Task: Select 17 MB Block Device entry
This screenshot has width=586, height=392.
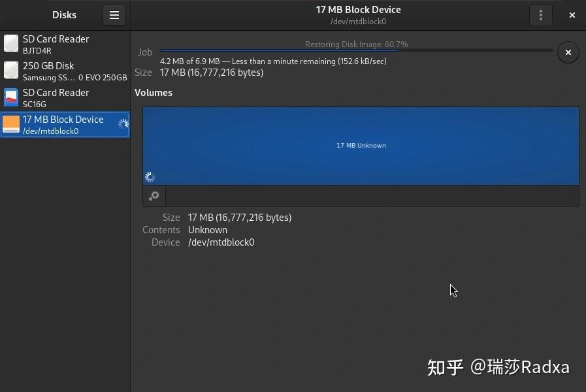Action: tap(65, 124)
